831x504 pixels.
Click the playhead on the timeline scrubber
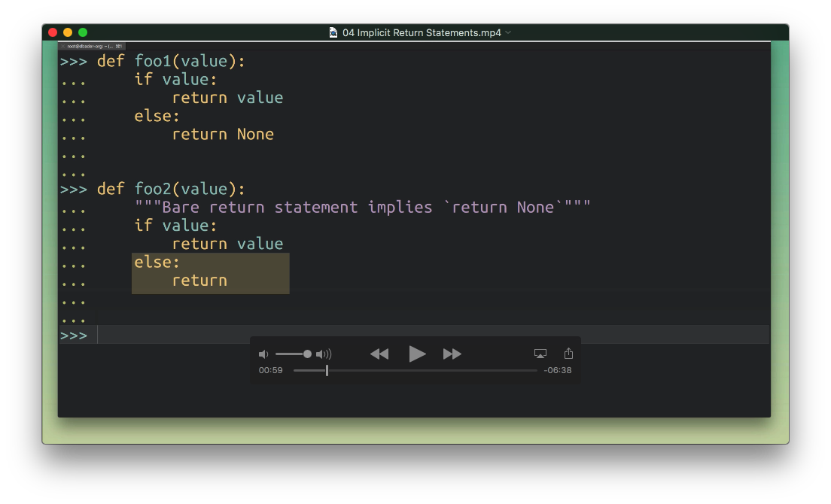[x=327, y=370]
